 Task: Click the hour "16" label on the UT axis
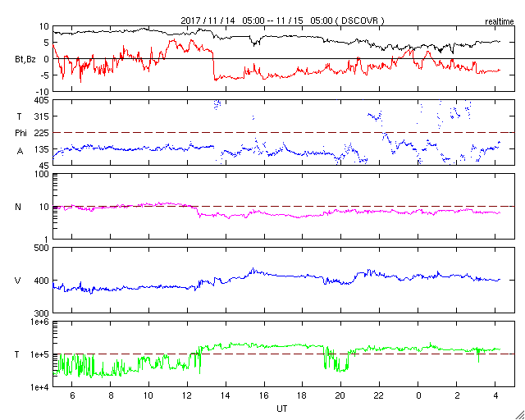coord(264,395)
